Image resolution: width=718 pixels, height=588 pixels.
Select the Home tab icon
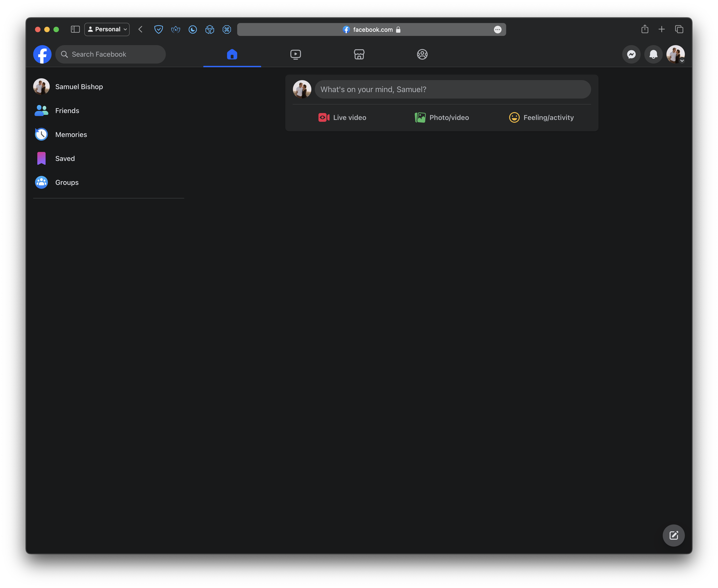tap(232, 54)
